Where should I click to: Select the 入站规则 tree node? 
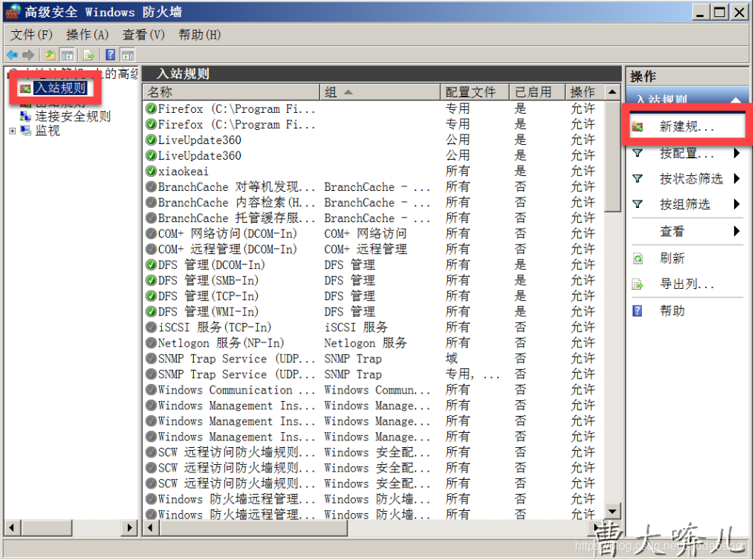(x=59, y=88)
